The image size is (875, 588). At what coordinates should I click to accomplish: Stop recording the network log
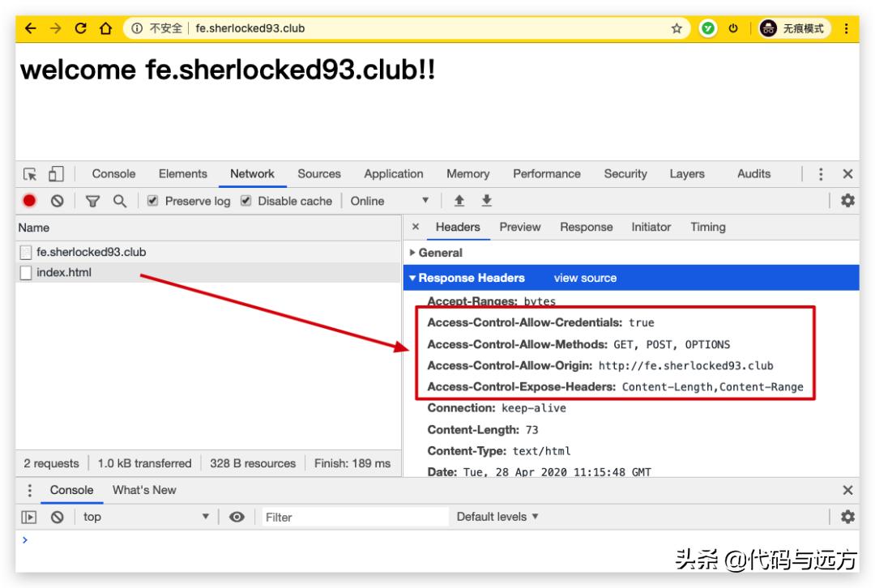(30, 201)
